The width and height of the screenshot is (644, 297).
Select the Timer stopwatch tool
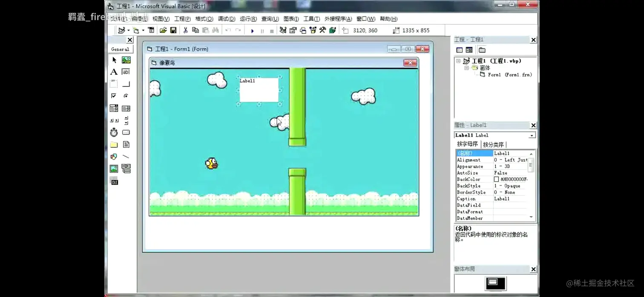click(x=114, y=132)
